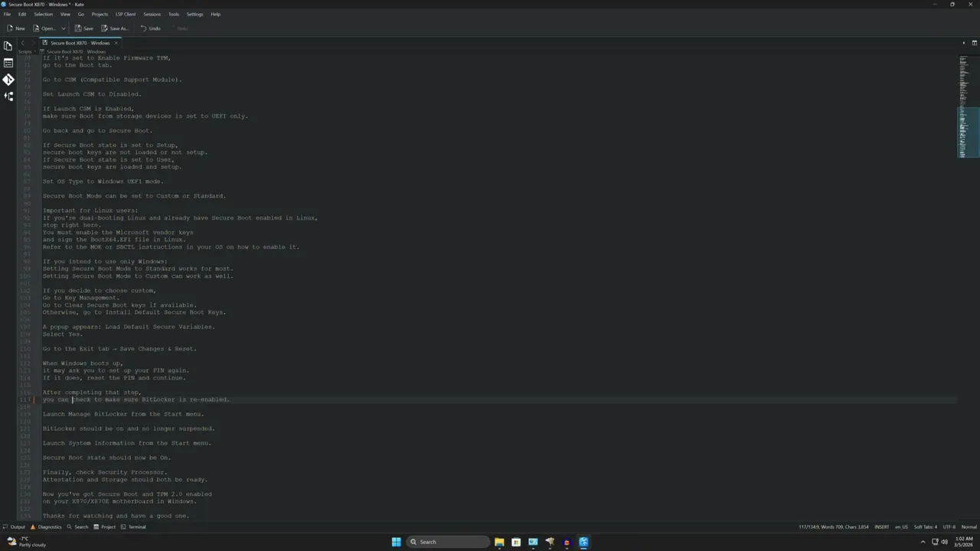Open the View menu
This screenshot has height=551, width=980.
65,14
